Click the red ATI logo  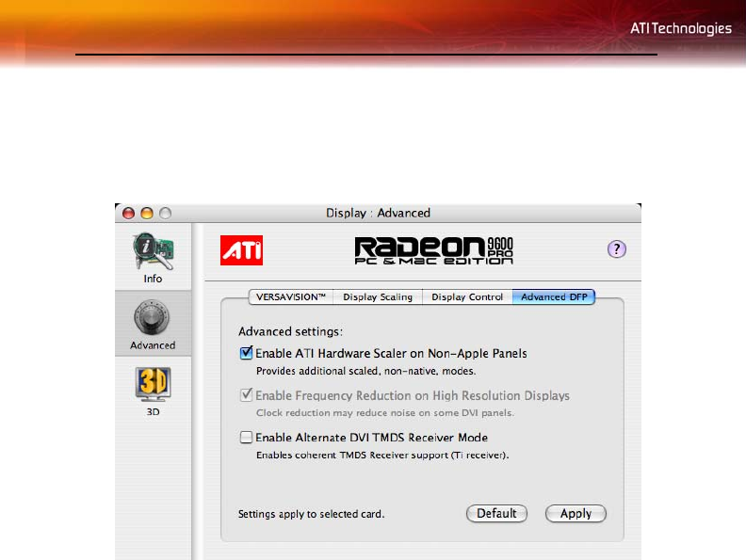[x=241, y=250]
